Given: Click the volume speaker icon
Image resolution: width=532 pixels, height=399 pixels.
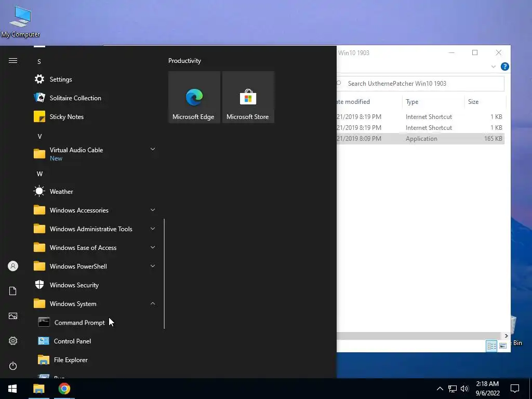Looking at the screenshot, I should pyautogui.click(x=464, y=389).
